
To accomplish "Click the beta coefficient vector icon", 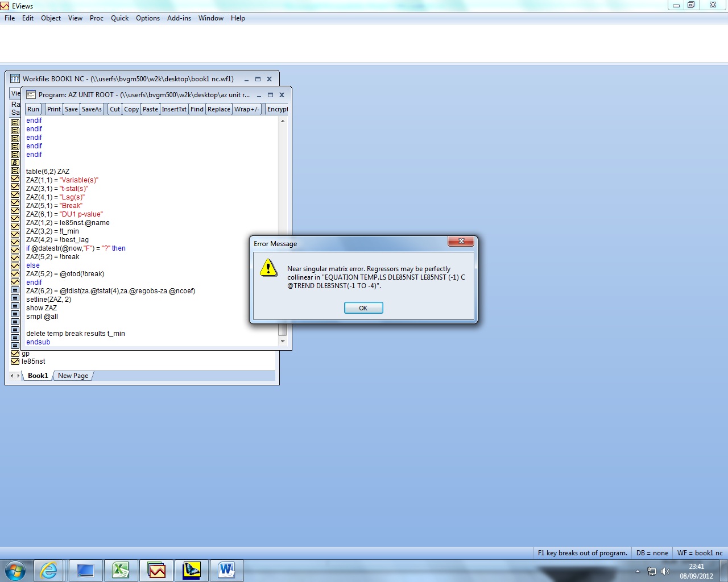I will pos(15,163).
